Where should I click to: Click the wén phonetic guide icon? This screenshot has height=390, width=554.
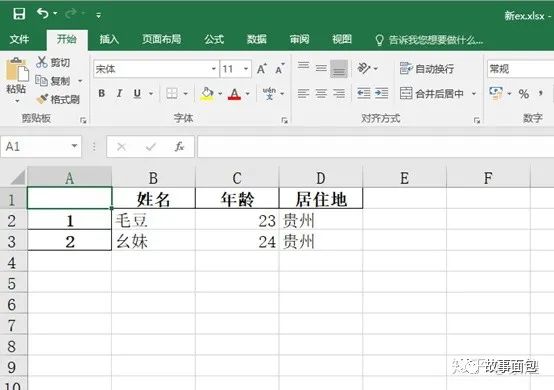(269, 93)
